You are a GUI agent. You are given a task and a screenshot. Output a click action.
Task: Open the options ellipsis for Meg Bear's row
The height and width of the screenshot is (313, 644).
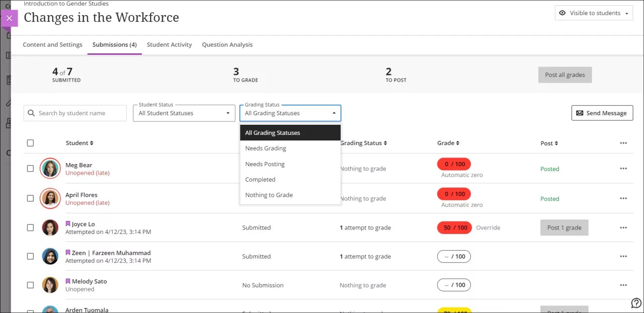click(623, 169)
